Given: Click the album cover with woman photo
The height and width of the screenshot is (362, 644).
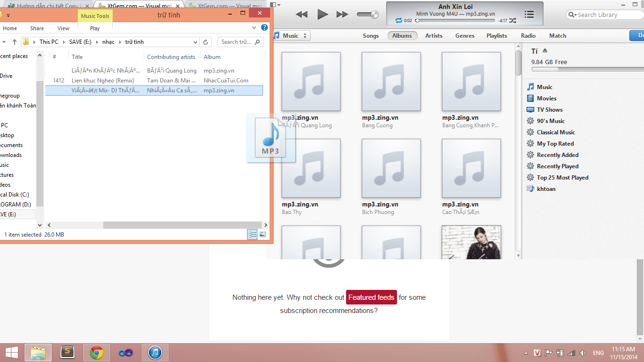Looking at the screenshot, I should 471,242.
